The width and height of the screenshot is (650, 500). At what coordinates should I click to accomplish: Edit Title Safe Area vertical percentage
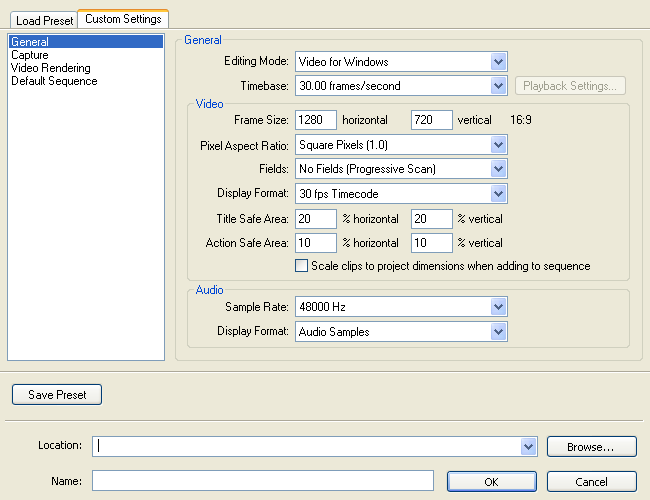click(x=432, y=219)
